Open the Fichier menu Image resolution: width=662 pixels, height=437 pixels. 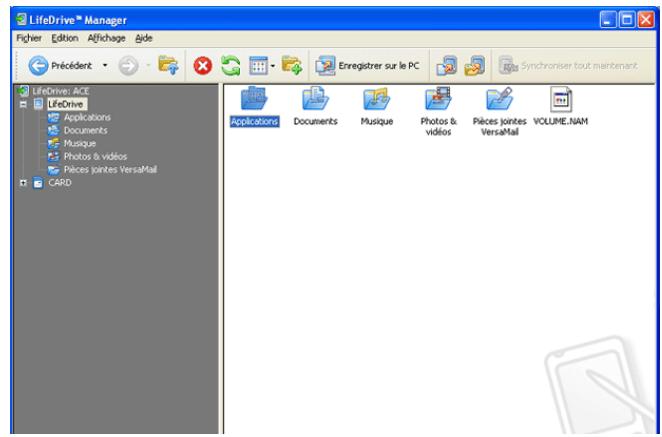(x=29, y=38)
